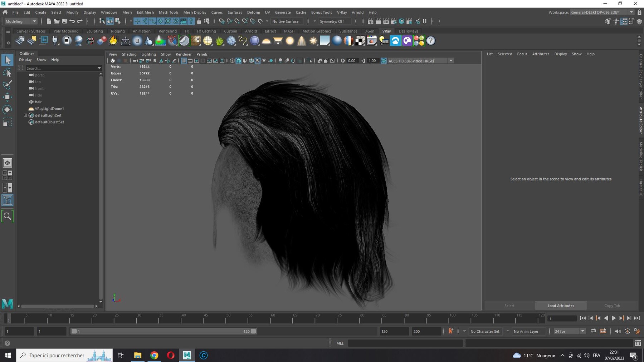Activate the Lasso Select tool
Image resolution: width=644 pixels, height=362 pixels.
pos(7,73)
